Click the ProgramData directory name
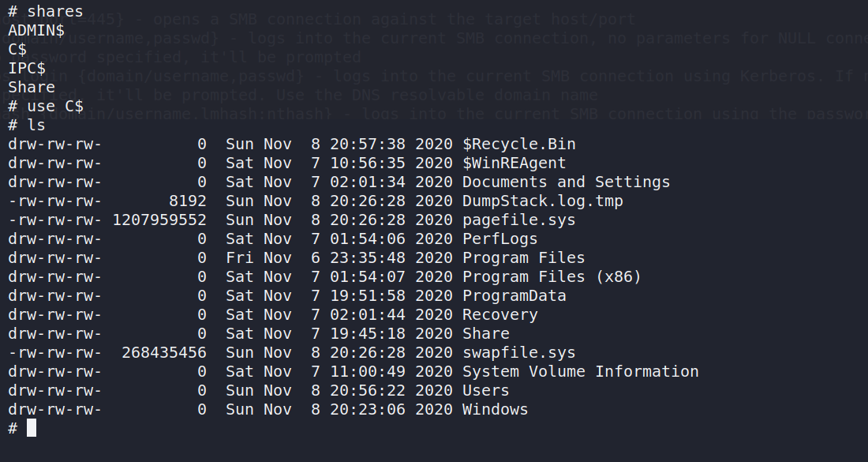The height and width of the screenshot is (462, 868). pos(514,296)
